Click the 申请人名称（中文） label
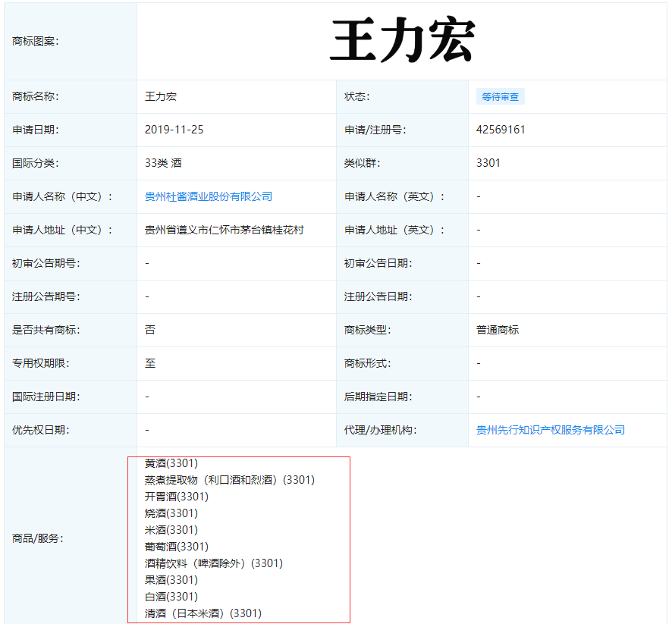The width and height of the screenshot is (672, 624). (62, 196)
